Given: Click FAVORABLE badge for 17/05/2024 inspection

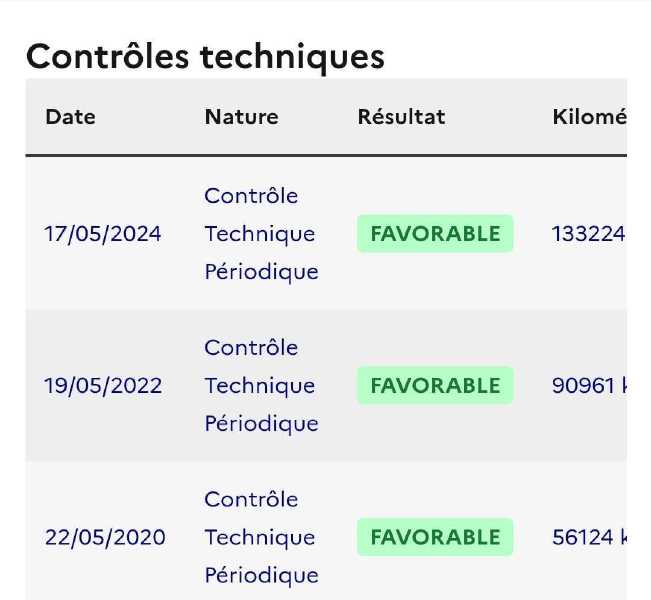Looking at the screenshot, I should pos(435,233).
